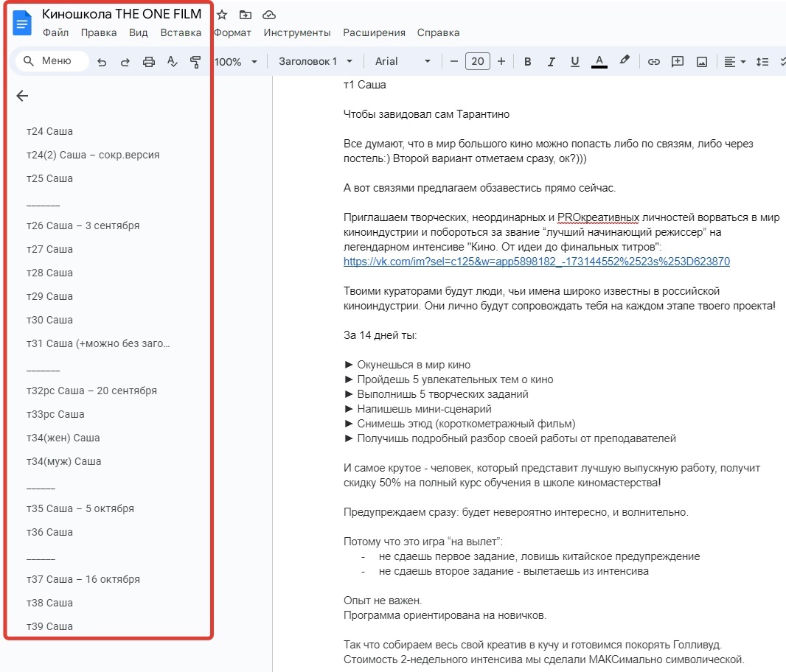
Task: Click the font size field showing 20
Action: 478,61
